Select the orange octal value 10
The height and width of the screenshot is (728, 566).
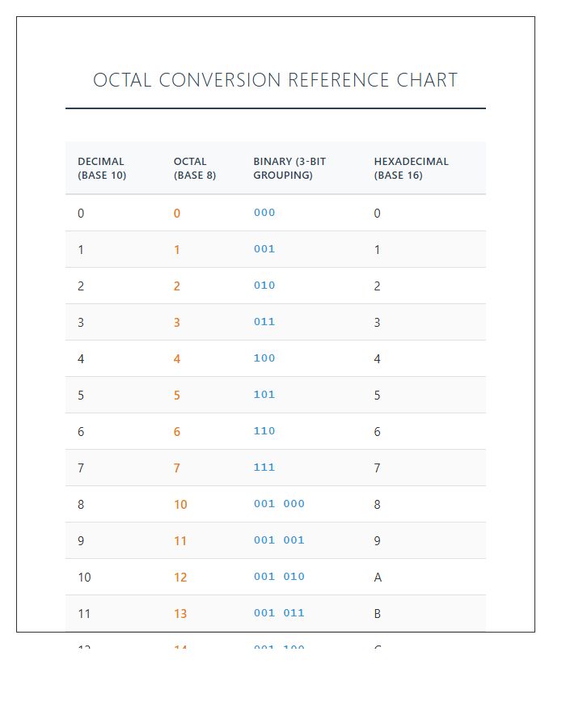[x=180, y=505]
